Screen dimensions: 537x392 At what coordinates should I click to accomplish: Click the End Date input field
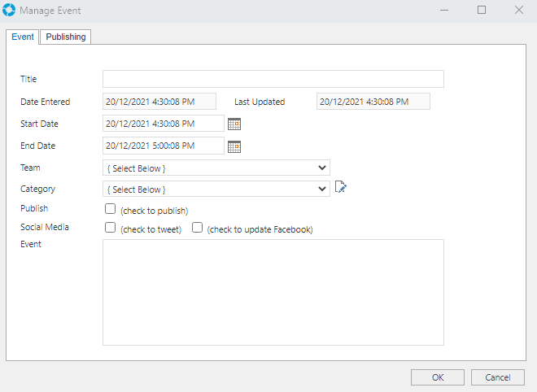[163, 146]
